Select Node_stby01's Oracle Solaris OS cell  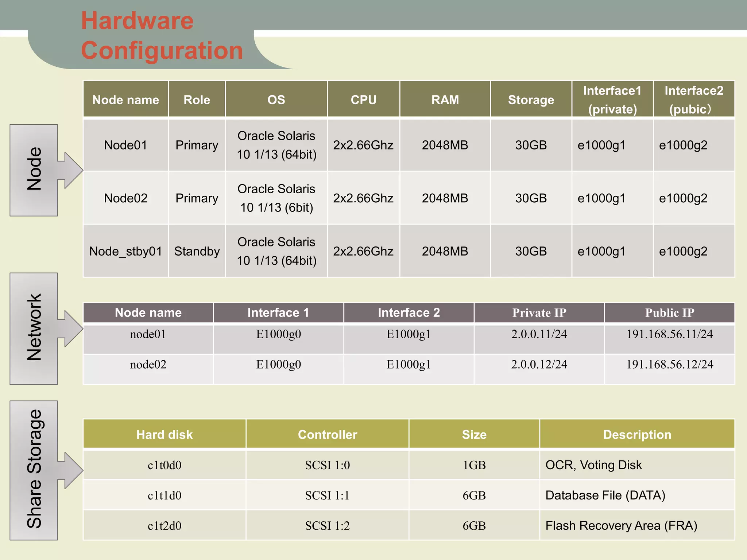pyautogui.click(x=276, y=251)
